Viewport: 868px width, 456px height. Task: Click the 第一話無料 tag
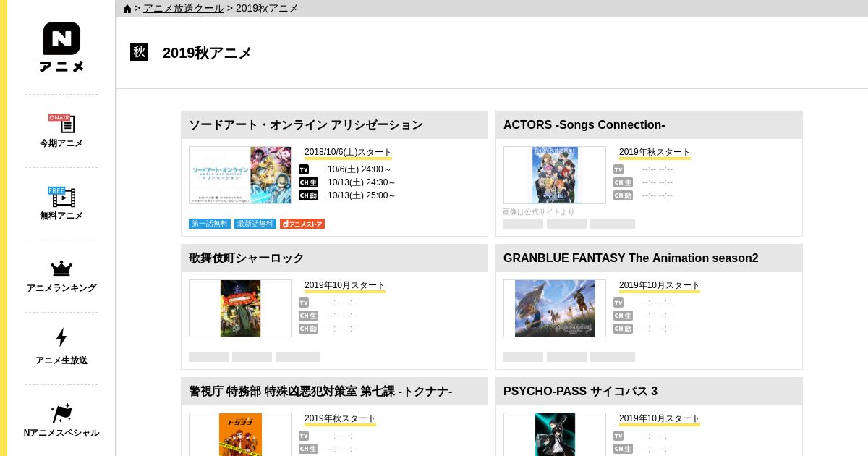pyautogui.click(x=210, y=224)
